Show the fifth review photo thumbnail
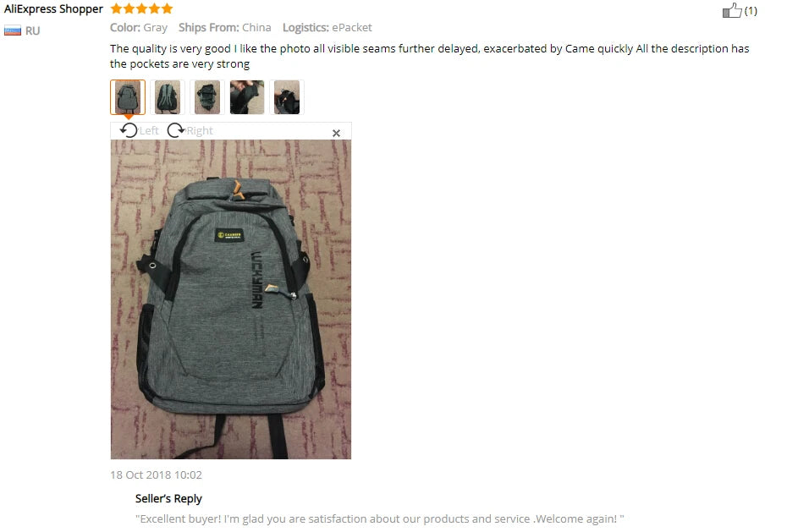This screenshot has height=532, width=787. 287,97
